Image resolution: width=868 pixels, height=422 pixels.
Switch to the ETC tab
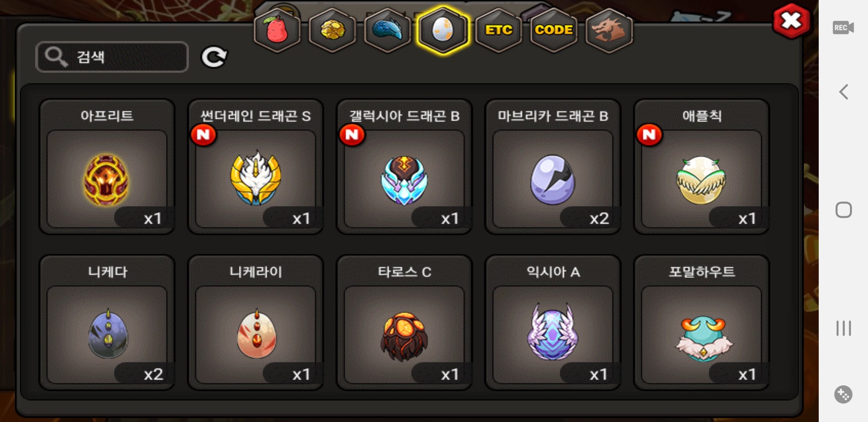coord(499,30)
